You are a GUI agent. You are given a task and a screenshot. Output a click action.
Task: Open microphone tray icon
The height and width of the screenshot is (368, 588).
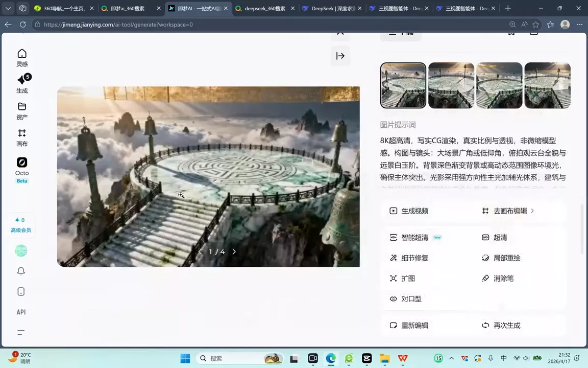click(491, 358)
